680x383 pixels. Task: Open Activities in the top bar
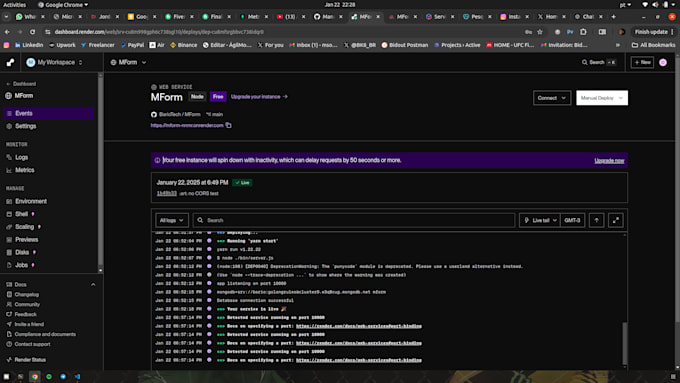tap(14, 5)
